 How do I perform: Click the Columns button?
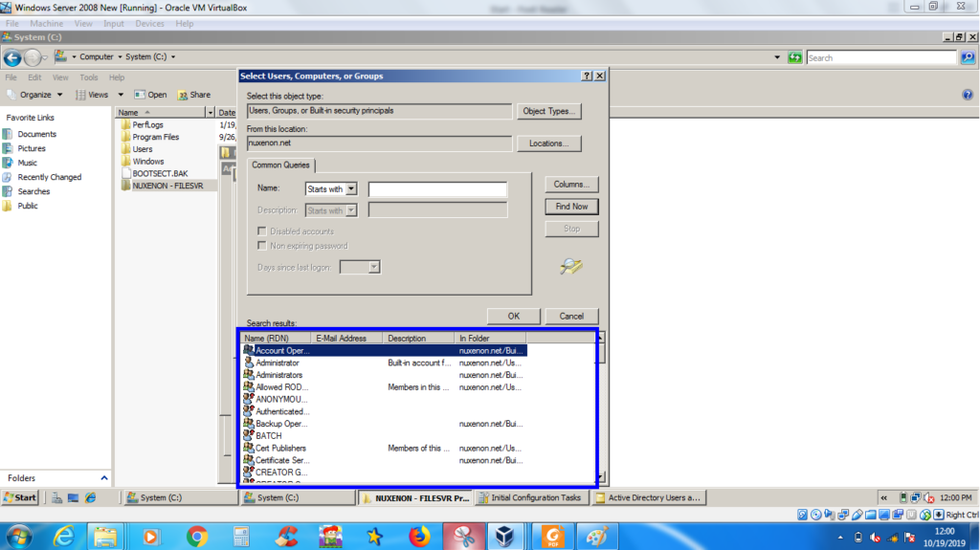[571, 185]
